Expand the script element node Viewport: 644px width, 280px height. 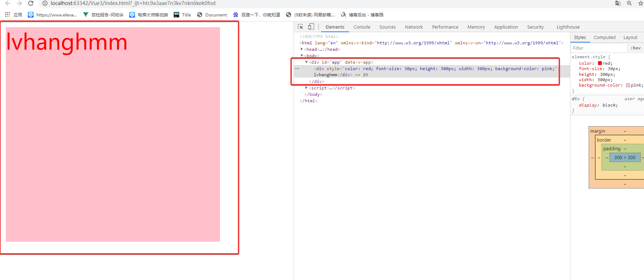point(306,88)
